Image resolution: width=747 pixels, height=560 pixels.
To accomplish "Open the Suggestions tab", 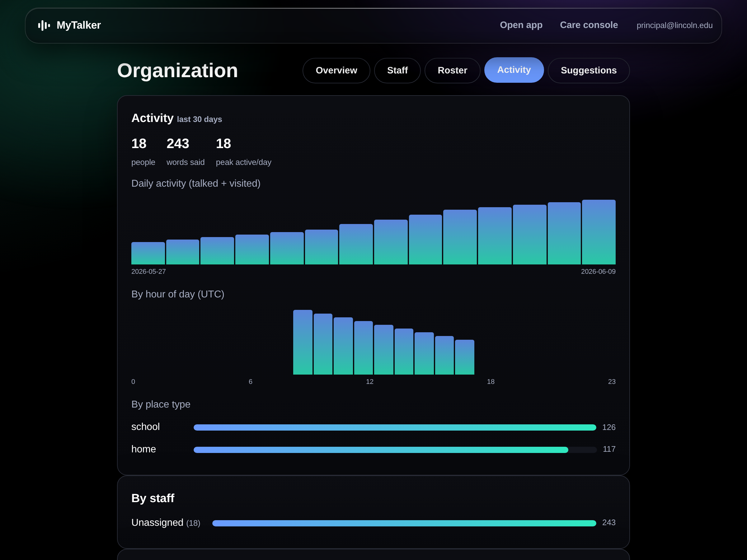I will (589, 71).
